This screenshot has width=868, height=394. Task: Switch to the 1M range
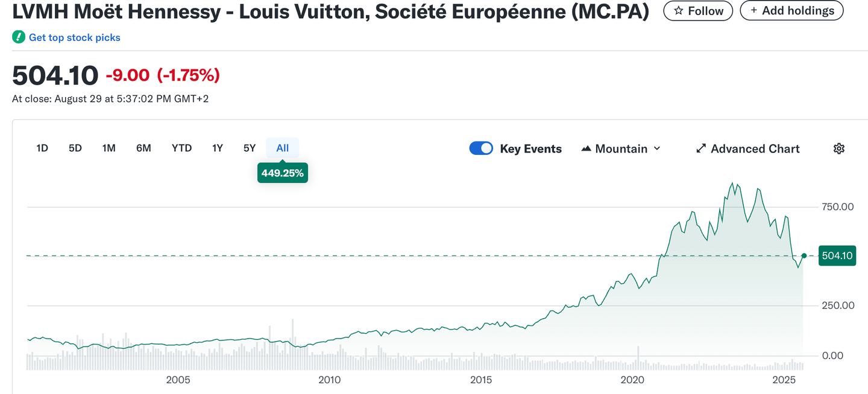coord(108,148)
